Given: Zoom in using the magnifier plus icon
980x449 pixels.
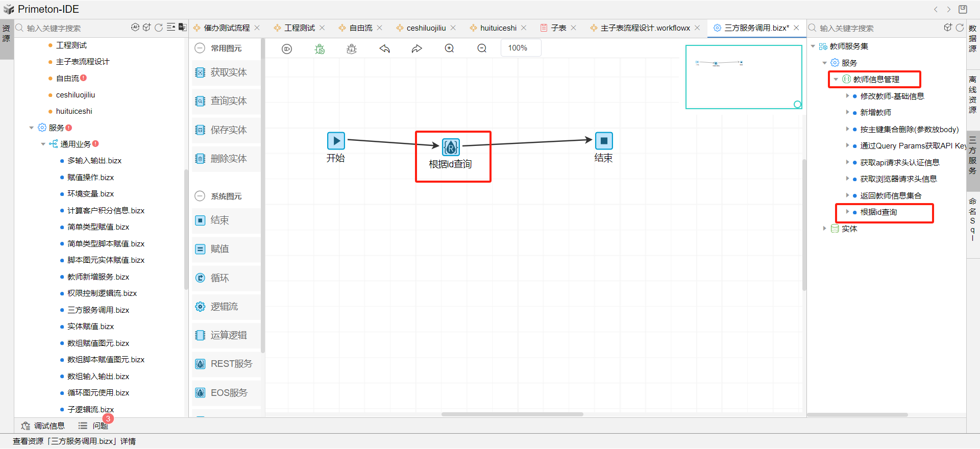Looking at the screenshot, I should [x=449, y=48].
